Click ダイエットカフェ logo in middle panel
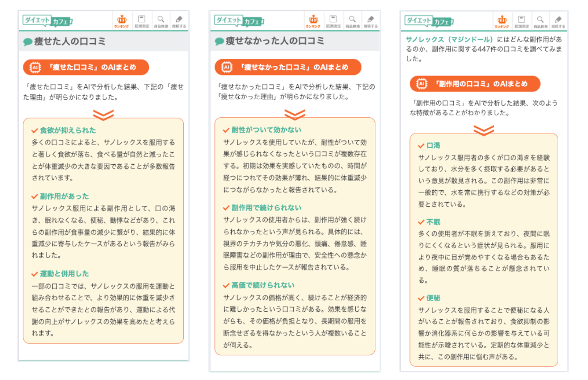The image size is (588, 380). pos(239,20)
